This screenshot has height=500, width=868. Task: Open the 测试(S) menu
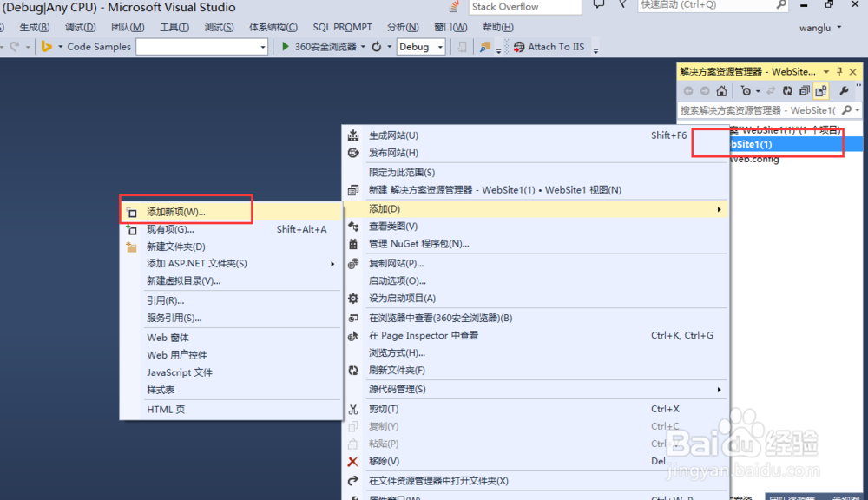pyautogui.click(x=219, y=27)
